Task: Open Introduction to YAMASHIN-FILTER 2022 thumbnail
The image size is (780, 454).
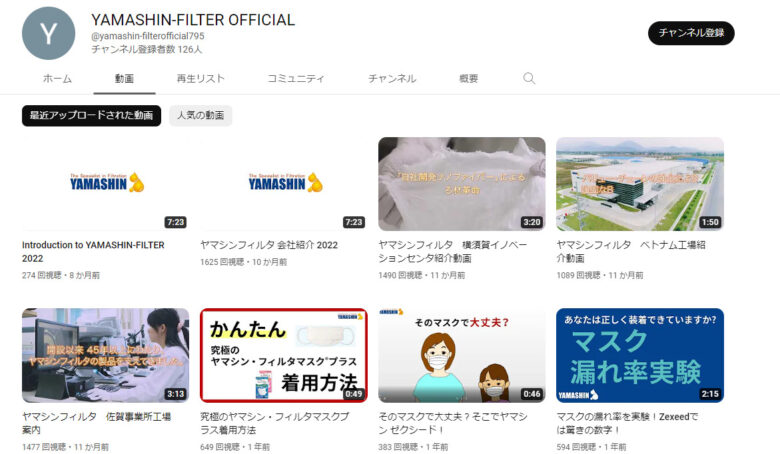Action: click(x=105, y=184)
